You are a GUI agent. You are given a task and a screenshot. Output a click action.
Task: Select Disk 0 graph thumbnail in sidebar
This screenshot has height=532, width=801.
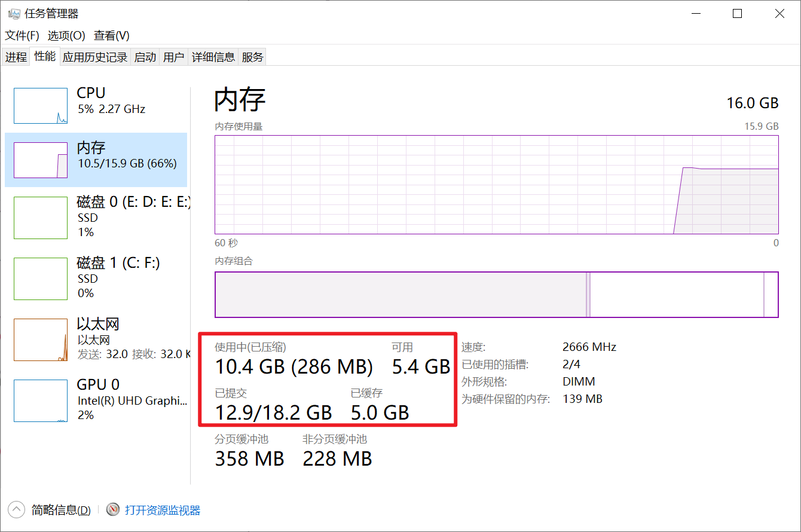pyautogui.click(x=41, y=218)
